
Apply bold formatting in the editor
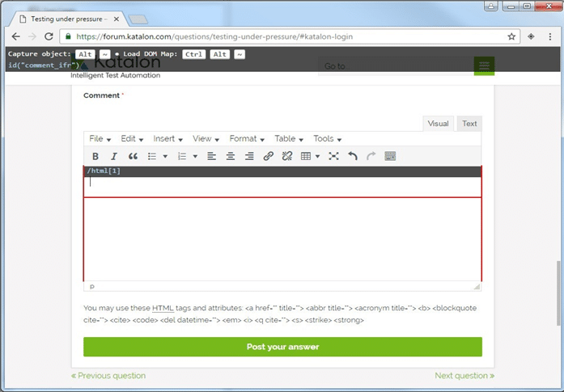pos(95,156)
